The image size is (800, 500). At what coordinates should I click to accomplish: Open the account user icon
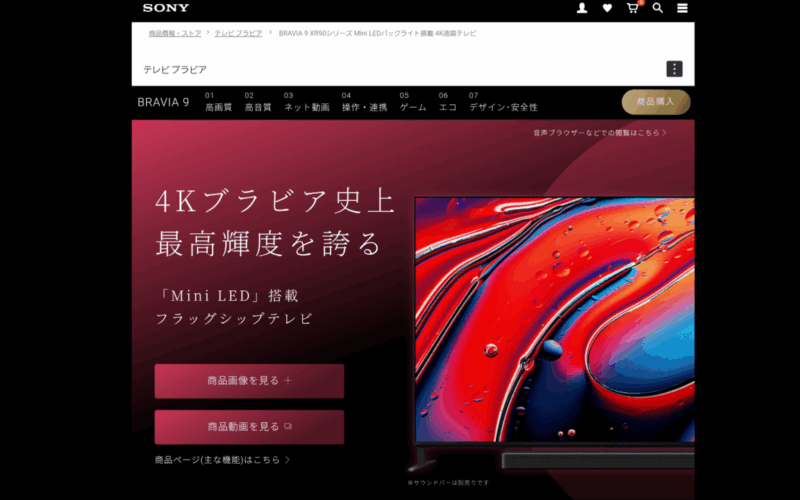click(582, 8)
